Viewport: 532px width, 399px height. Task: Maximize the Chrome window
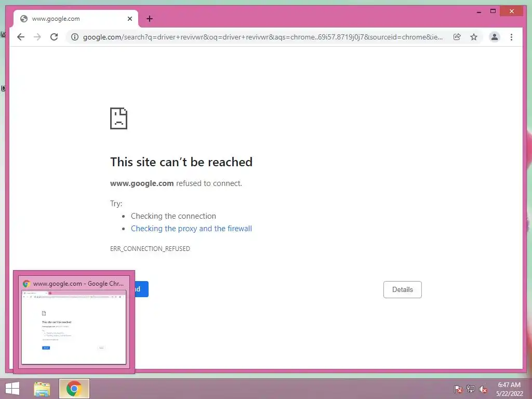pos(493,11)
